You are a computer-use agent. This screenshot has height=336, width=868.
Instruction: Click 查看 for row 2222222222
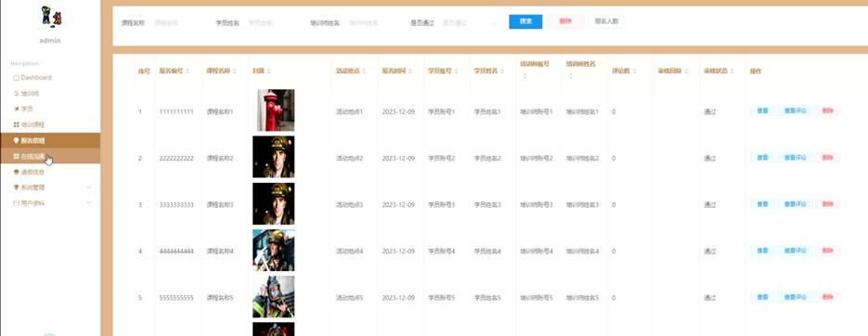coord(762,158)
